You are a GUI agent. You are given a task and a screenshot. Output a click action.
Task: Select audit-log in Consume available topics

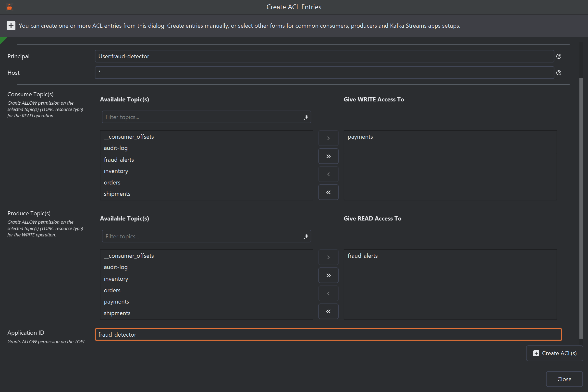pos(206,148)
